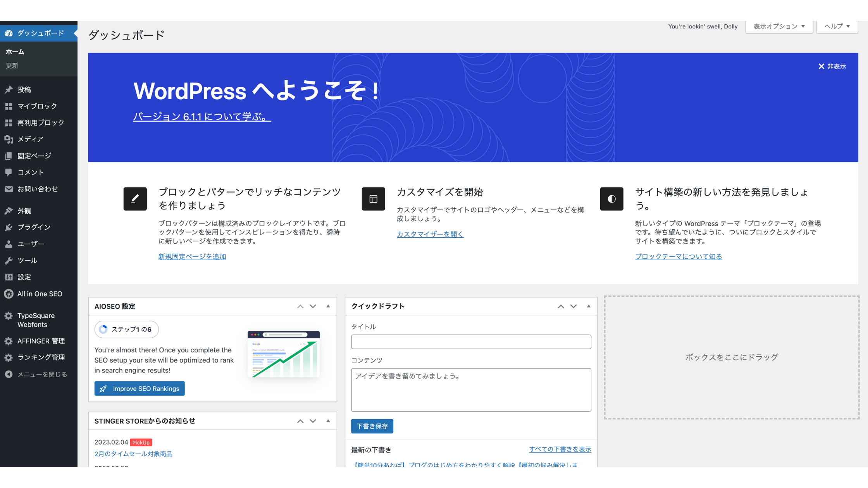Click the blocks icon next to マイブロック
The width and height of the screenshot is (868, 488).
tap(9, 106)
